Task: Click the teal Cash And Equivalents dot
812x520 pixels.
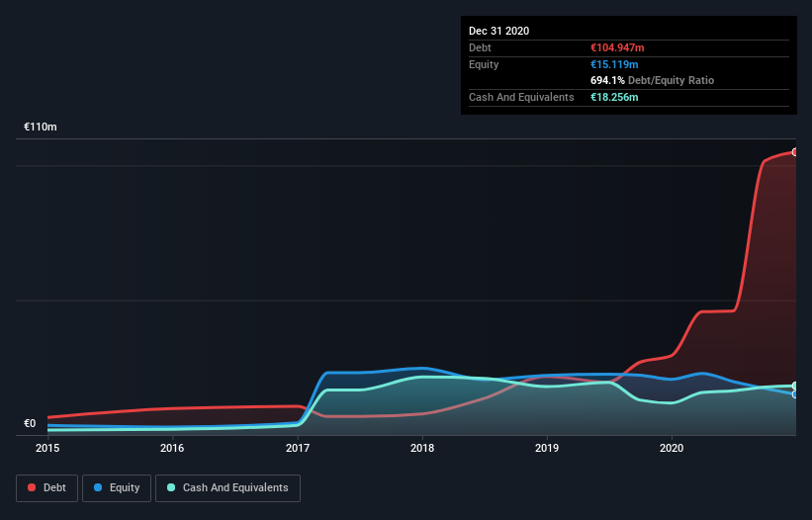Action: point(171,487)
